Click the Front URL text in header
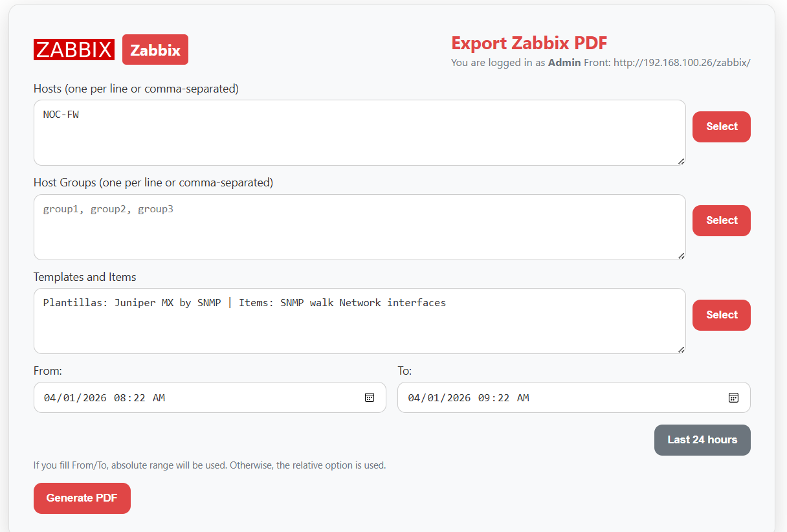 pyautogui.click(x=682, y=63)
